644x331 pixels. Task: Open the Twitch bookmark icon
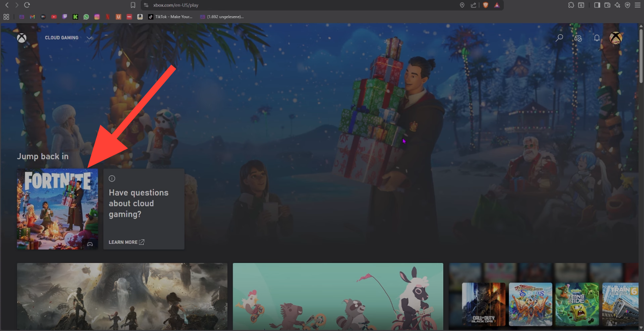coord(65,17)
